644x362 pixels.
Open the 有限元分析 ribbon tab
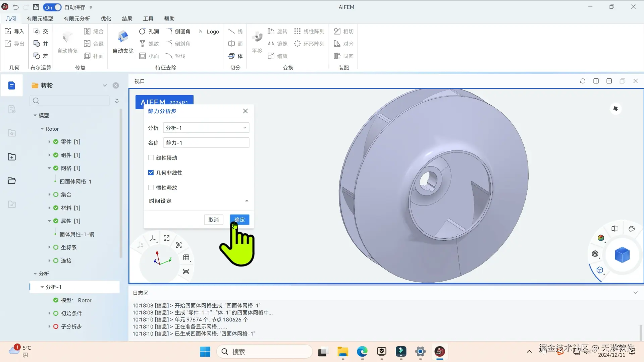coord(76,18)
